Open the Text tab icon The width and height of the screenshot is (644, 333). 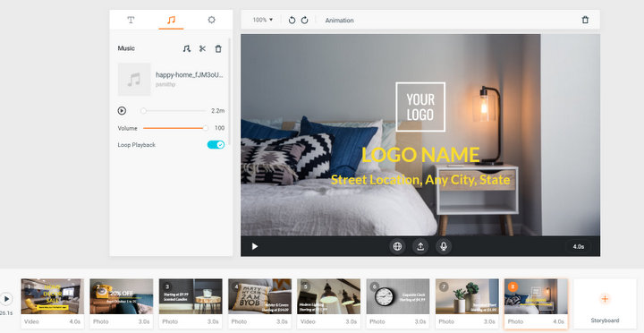click(131, 20)
